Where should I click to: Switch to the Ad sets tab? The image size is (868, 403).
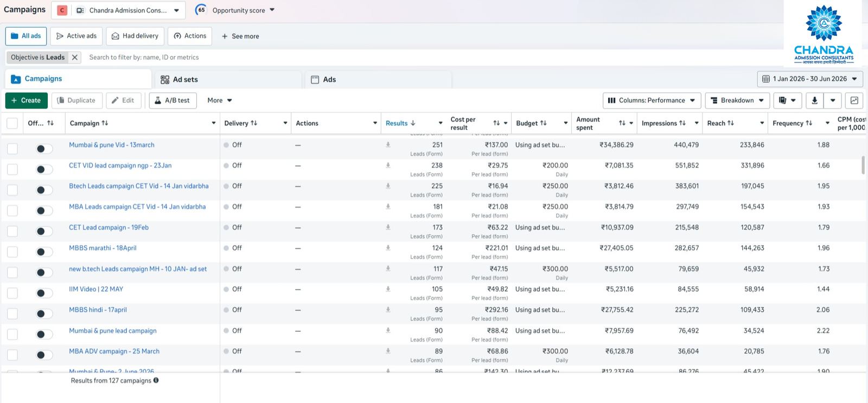228,79
